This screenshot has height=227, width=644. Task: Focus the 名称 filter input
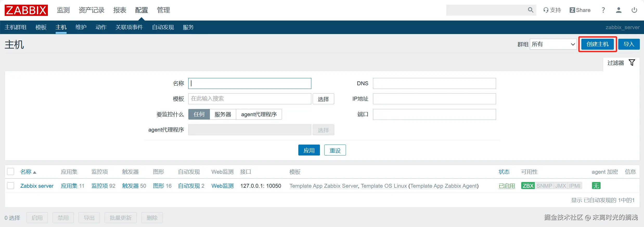coord(250,83)
